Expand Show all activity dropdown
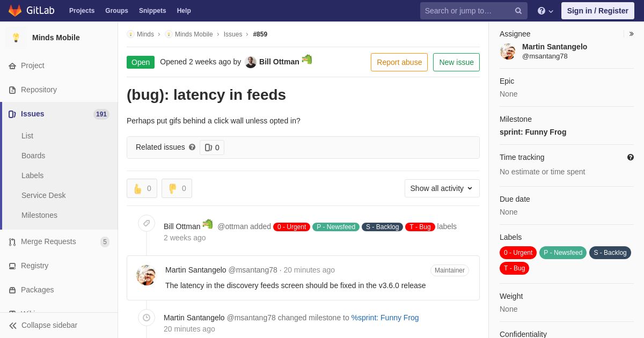 [x=442, y=188]
